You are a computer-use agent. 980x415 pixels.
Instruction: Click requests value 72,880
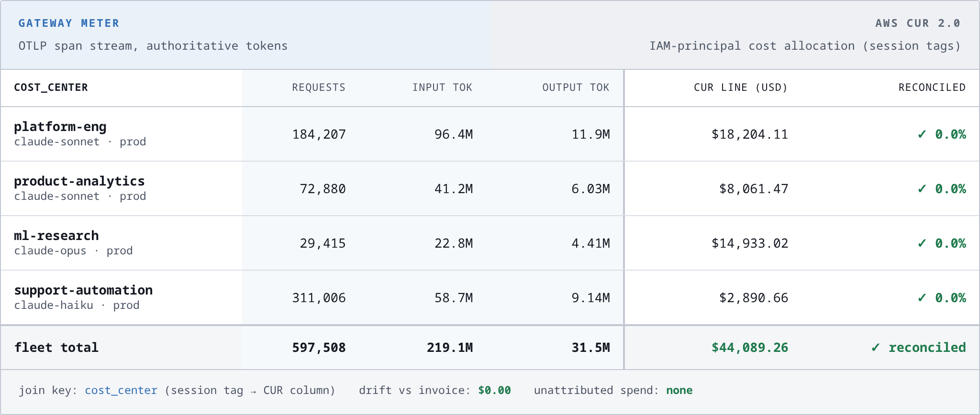[x=323, y=189]
